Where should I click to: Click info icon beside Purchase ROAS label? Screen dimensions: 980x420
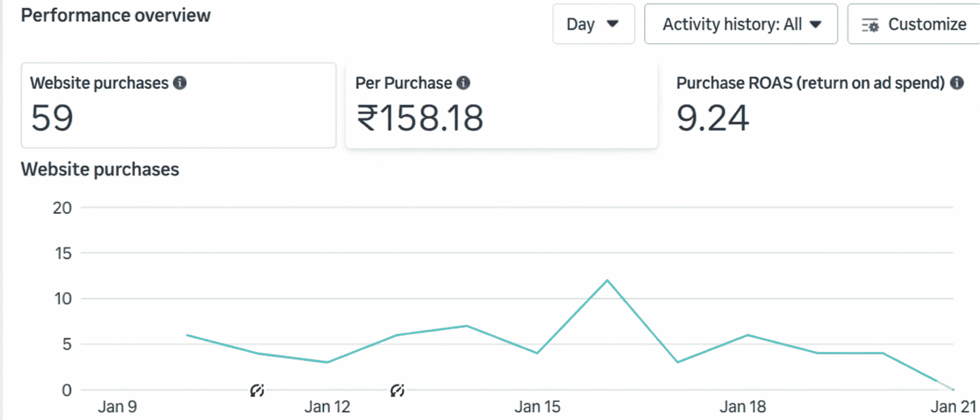pyautogui.click(x=957, y=83)
